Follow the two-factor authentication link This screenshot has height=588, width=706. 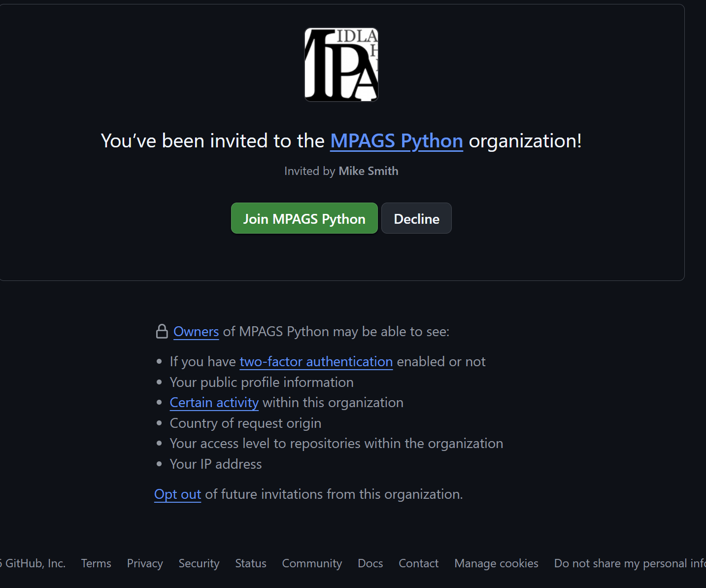click(316, 362)
